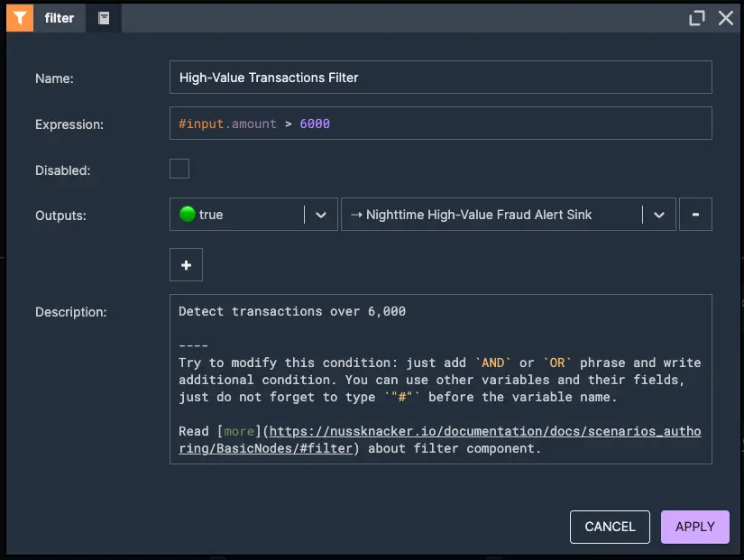Click the 'more' link text in description
The image size is (744, 560).
(239, 431)
